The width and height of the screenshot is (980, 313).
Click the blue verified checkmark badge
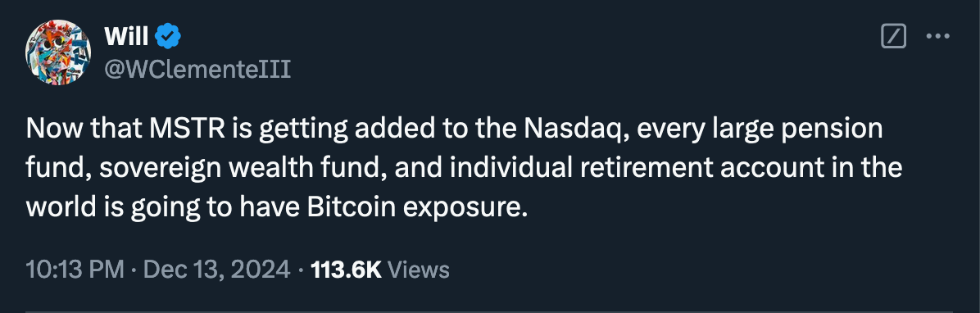pyautogui.click(x=167, y=37)
